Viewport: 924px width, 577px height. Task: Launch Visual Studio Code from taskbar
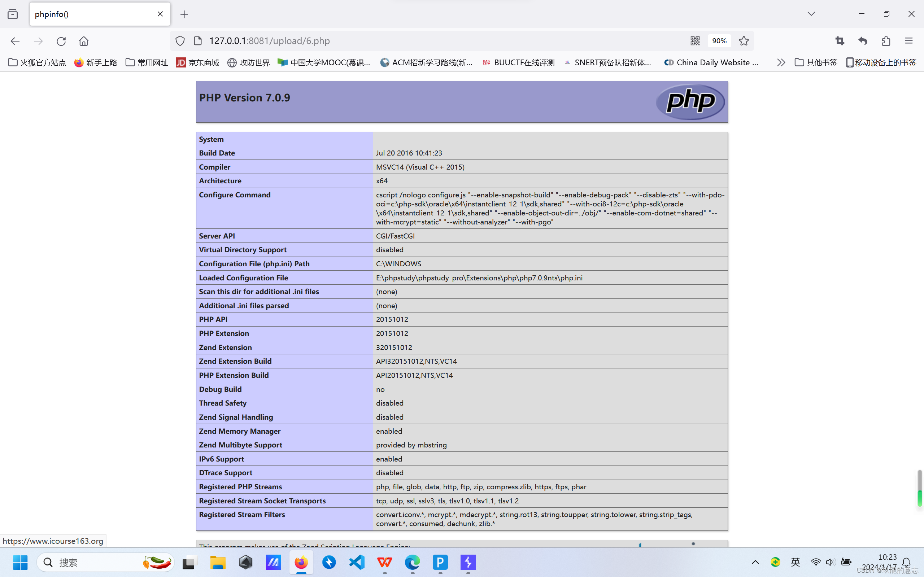click(357, 562)
